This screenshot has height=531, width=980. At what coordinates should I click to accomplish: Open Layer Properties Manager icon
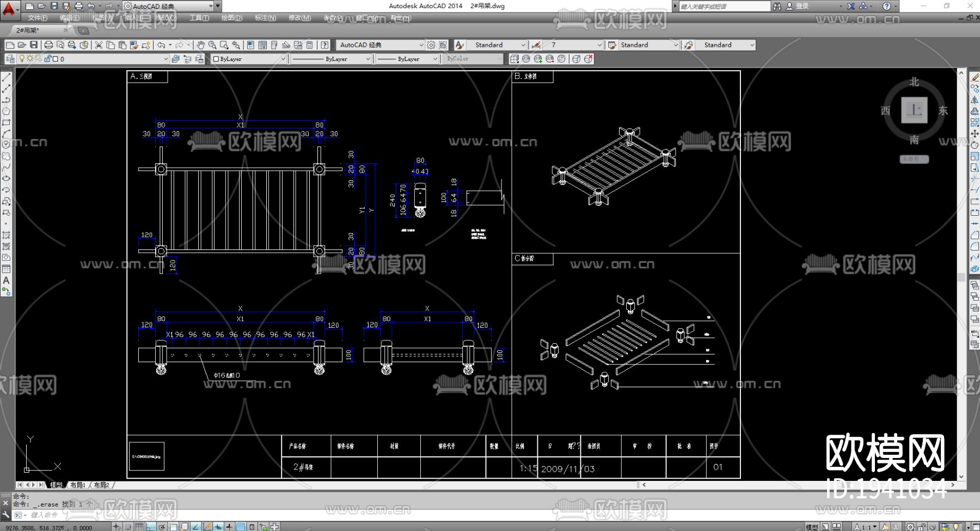point(10,59)
